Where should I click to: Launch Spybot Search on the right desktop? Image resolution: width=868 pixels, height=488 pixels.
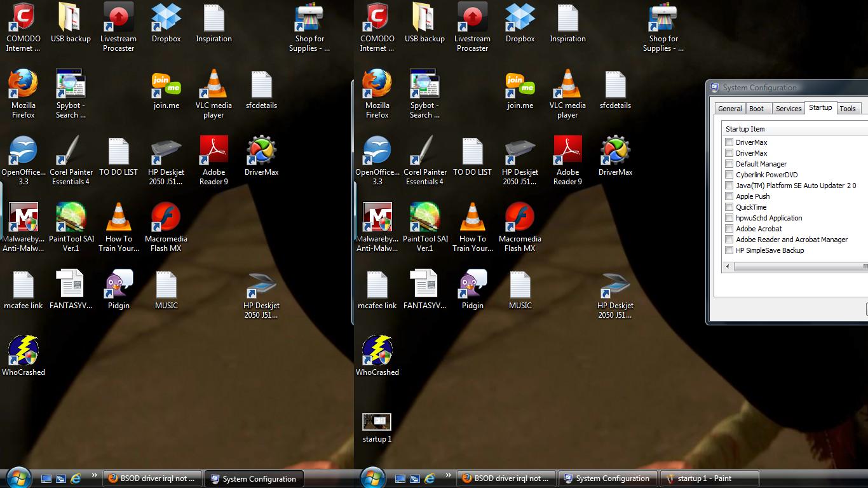click(424, 93)
